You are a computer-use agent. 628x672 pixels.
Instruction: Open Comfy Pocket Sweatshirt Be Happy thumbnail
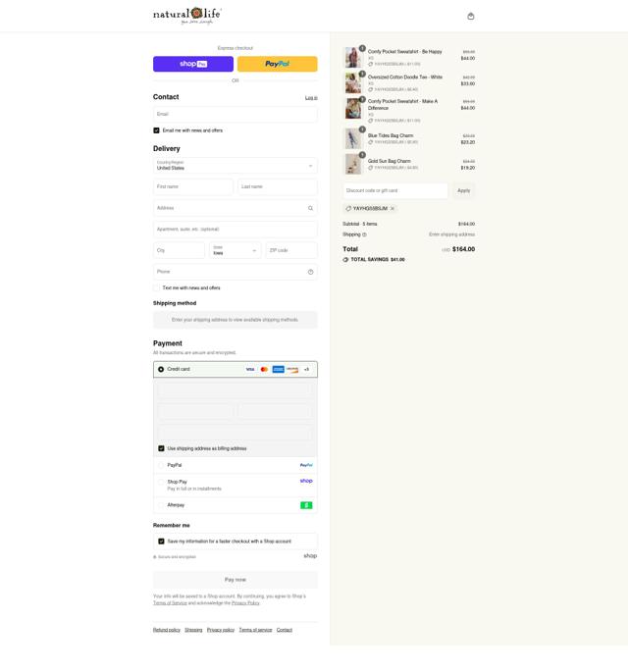coord(353,58)
